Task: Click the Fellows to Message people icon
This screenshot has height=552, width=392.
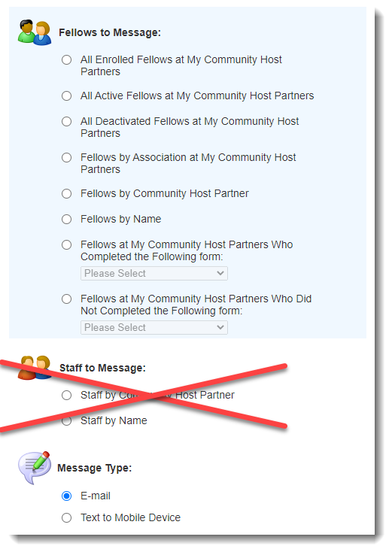Action: (x=35, y=33)
